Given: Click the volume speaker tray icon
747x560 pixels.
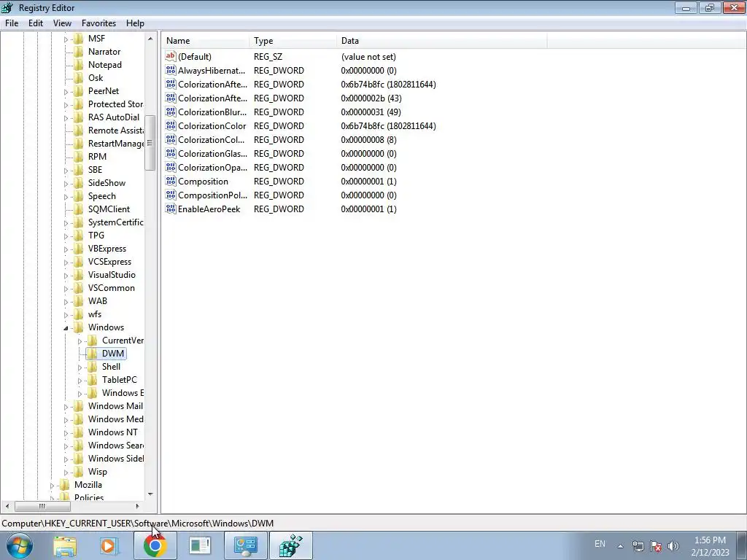Looking at the screenshot, I should click(x=673, y=546).
